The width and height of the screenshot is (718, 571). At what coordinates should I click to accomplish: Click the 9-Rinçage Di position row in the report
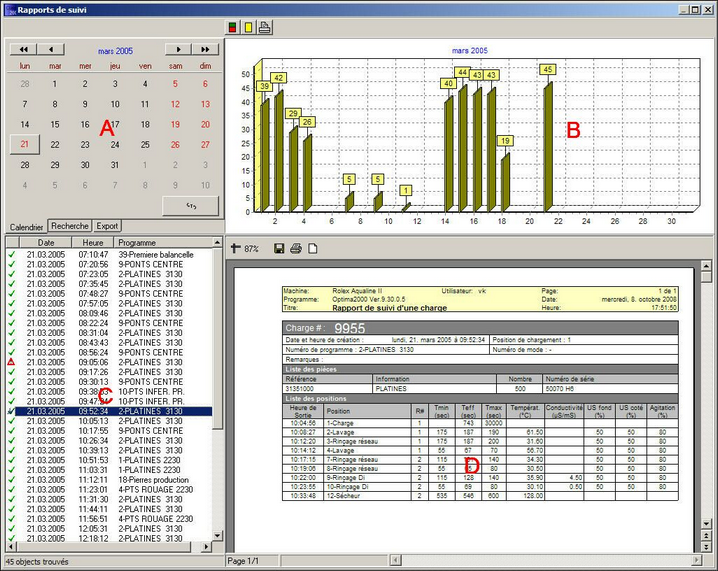click(x=480, y=478)
